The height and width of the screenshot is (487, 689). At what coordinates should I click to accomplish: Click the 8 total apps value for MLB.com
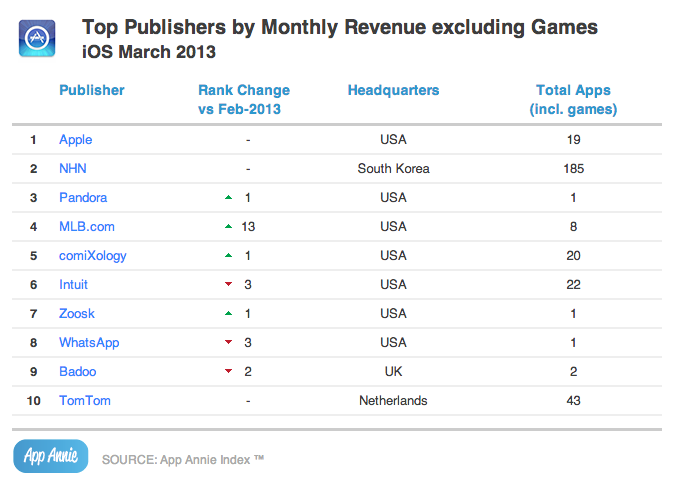click(573, 226)
